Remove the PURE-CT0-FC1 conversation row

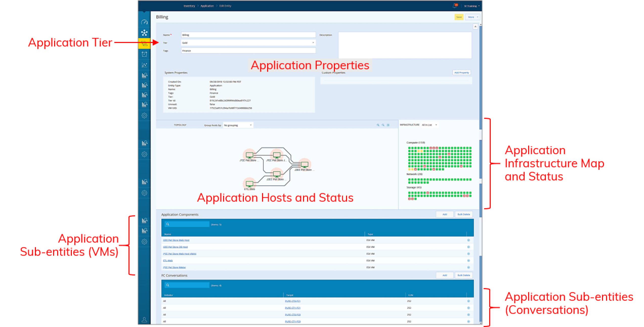click(468, 301)
